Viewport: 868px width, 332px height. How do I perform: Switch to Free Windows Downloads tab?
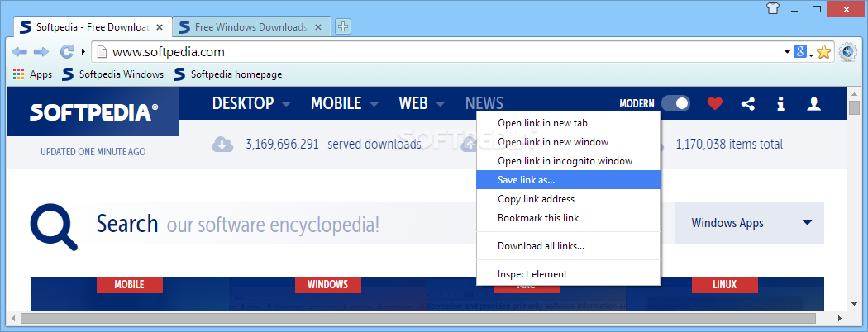[252, 26]
